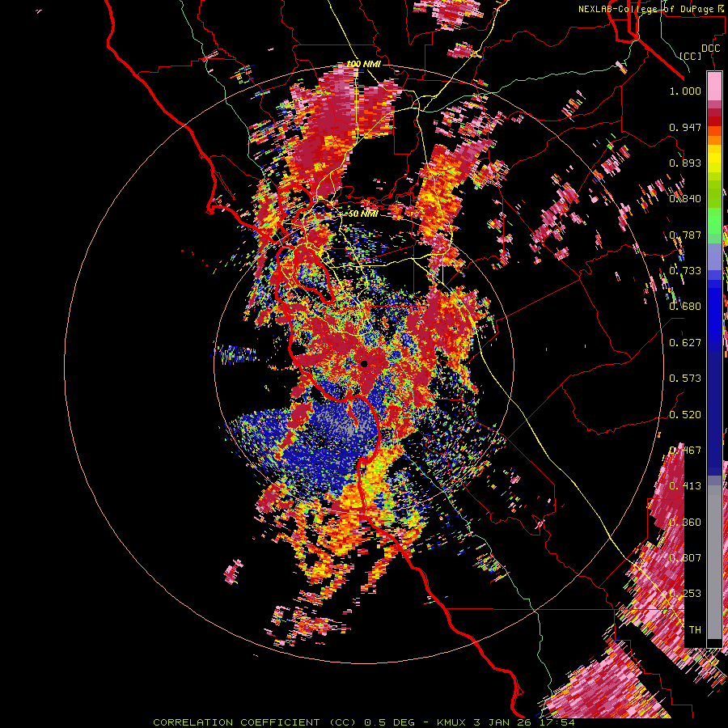Select the 0.253 legend value
This screenshot has width=728, height=728.
685,594
